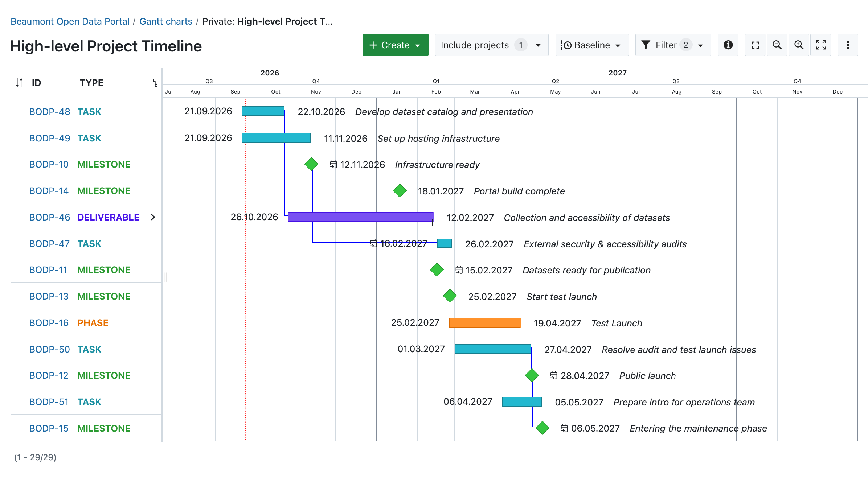Click the Start test launch milestone diamond
Image resolution: width=868 pixels, height=478 pixels.
450,296
